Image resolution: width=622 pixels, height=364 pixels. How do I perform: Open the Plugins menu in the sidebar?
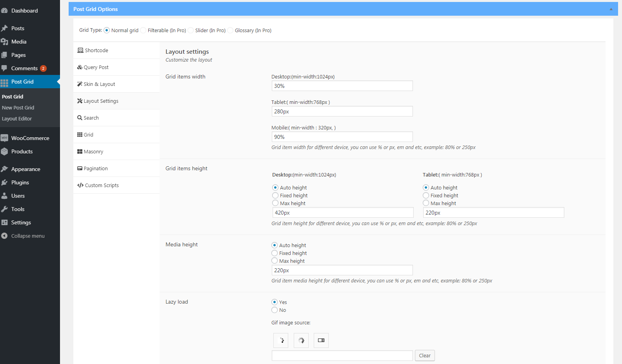coord(20,182)
